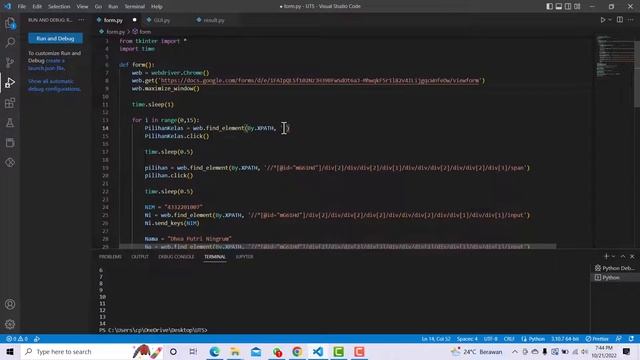This screenshot has height=360, width=640.
Task: Open the Manage gear menu
Action: point(10,324)
